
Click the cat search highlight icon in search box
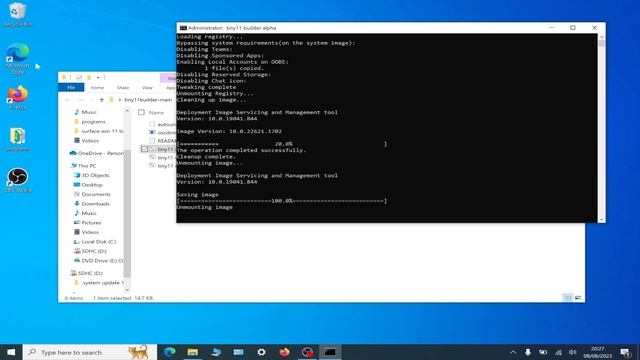[139, 352]
